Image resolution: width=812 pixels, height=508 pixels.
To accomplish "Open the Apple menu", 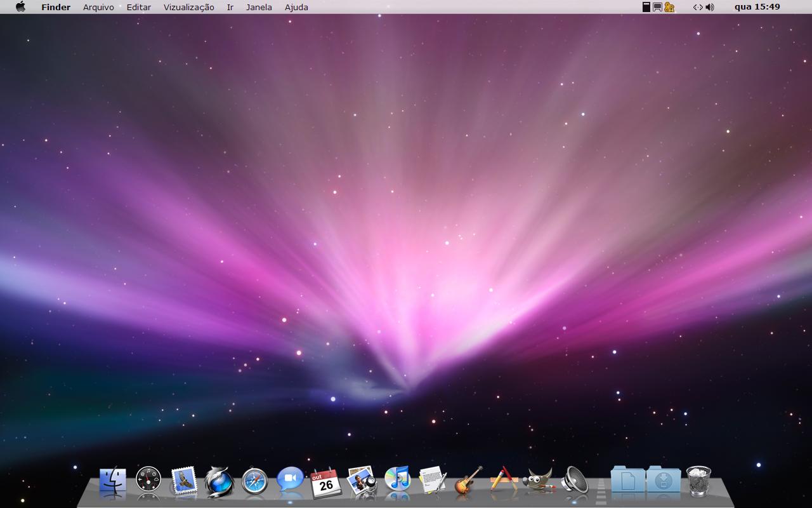I will pyautogui.click(x=20, y=7).
